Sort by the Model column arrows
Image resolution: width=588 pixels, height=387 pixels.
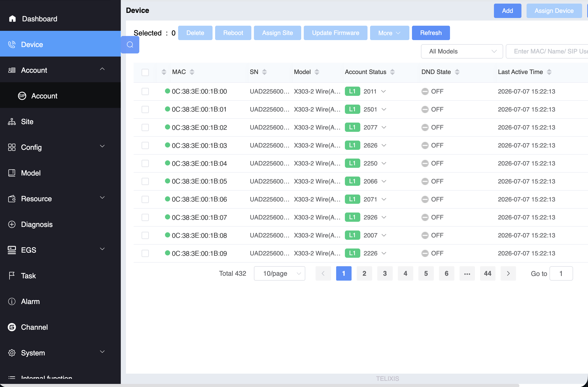pos(317,72)
